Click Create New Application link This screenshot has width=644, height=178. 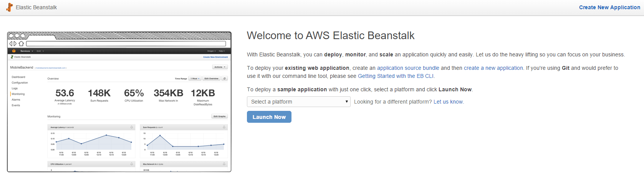pos(609,7)
